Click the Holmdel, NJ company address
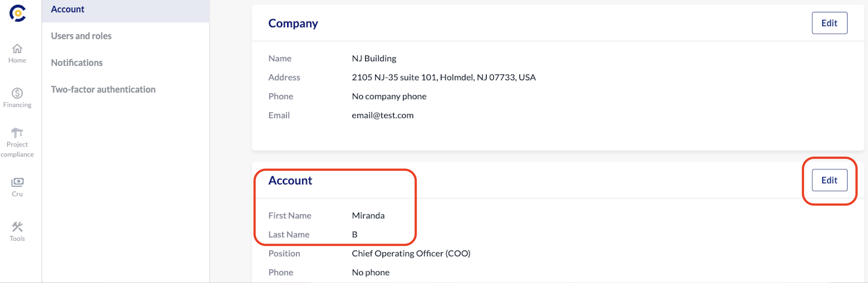The height and width of the screenshot is (283, 868). tap(444, 78)
